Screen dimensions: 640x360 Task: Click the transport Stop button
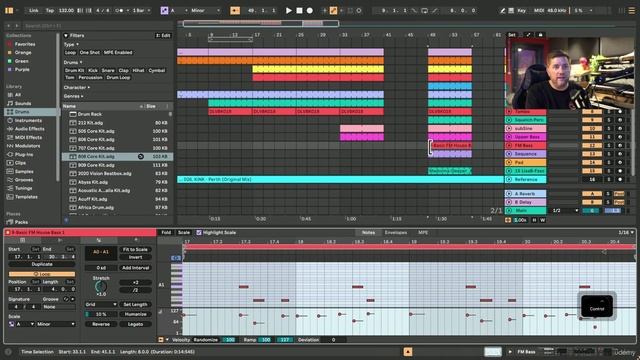tap(299, 10)
